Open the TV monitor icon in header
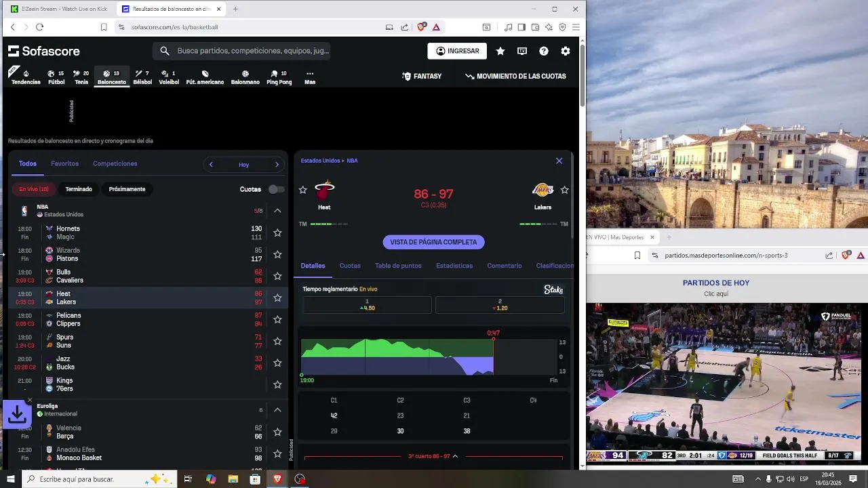868x488 pixels. pyautogui.click(x=522, y=51)
